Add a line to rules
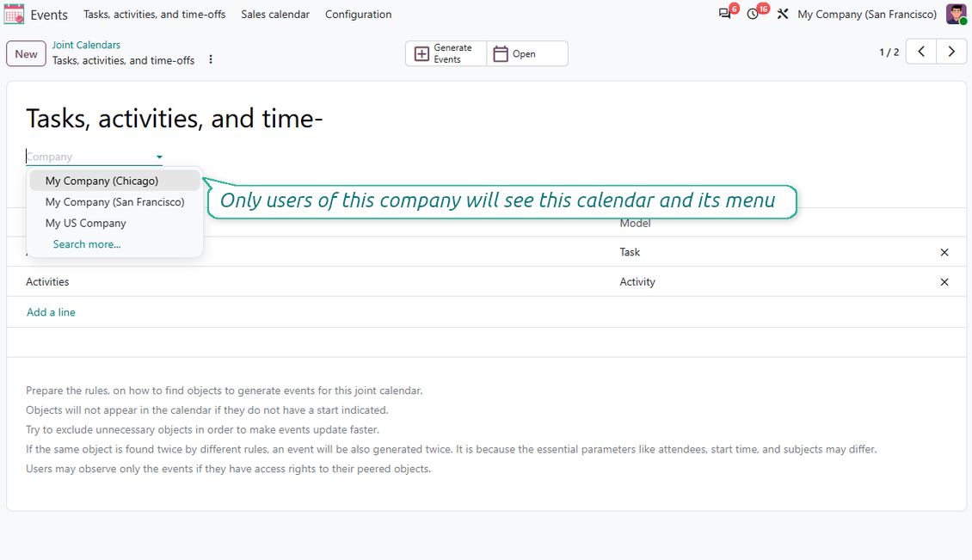Viewport: 972px width, 560px height. click(x=51, y=312)
